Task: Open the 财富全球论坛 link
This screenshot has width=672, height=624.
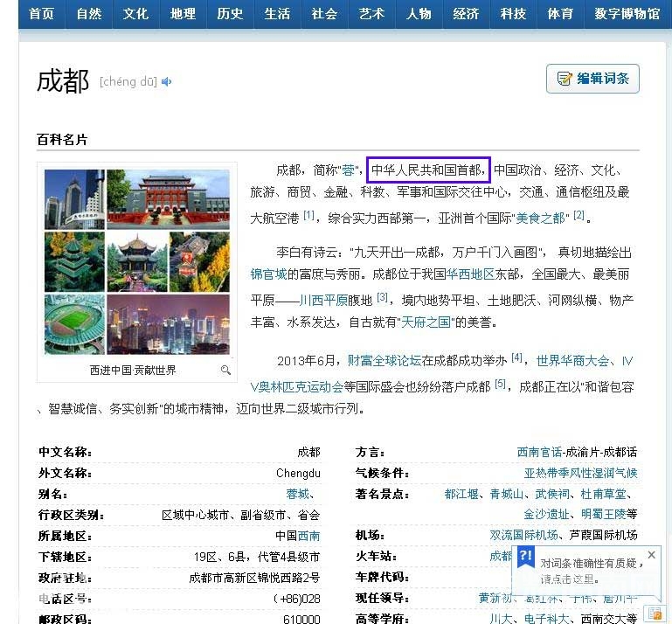Action: tap(384, 360)
